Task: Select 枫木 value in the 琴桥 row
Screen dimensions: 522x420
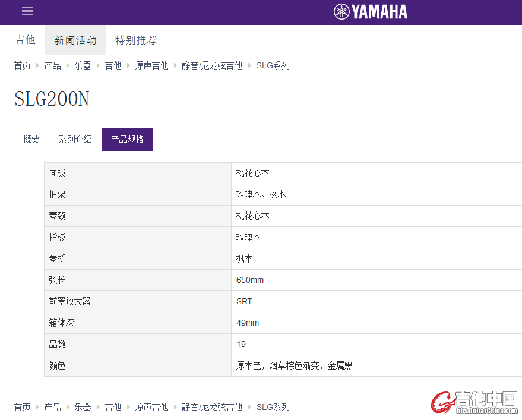Action: (244, 258)
